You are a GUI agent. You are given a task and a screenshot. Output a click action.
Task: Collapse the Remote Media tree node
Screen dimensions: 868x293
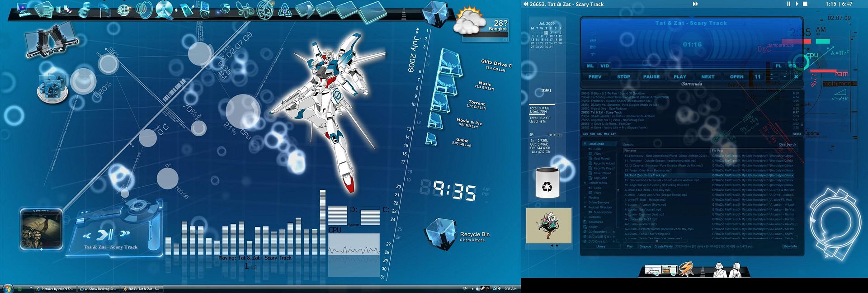(x=585, y=183)
